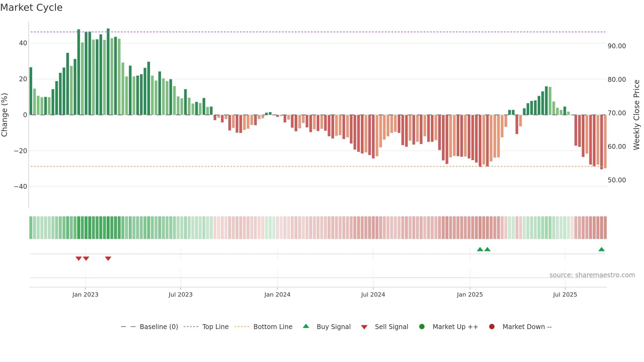Click the red Market Down circle in legend

click(492, 327)
